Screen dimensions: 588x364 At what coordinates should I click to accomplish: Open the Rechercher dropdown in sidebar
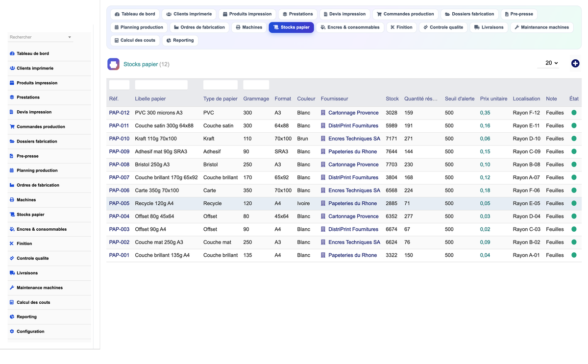click(41, 37)
